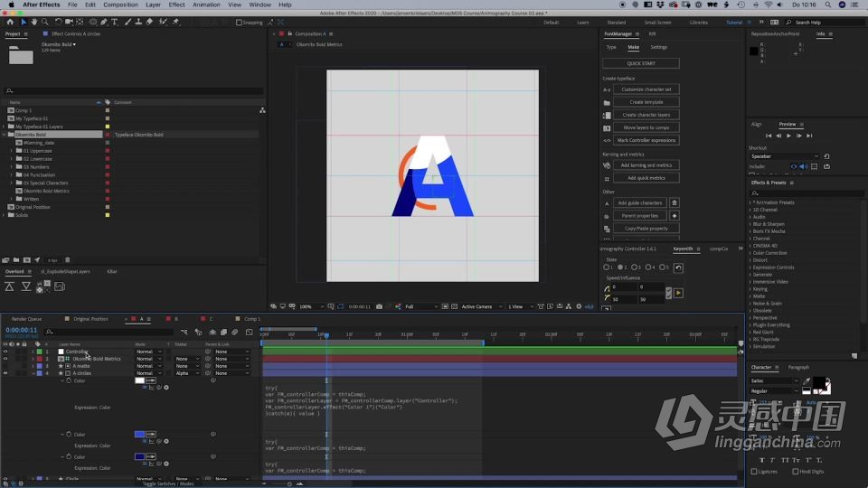The height and width of the screenshot is (488, 868).
Task: Enable the Ligatures checkbox
Action: pos(754,472)
